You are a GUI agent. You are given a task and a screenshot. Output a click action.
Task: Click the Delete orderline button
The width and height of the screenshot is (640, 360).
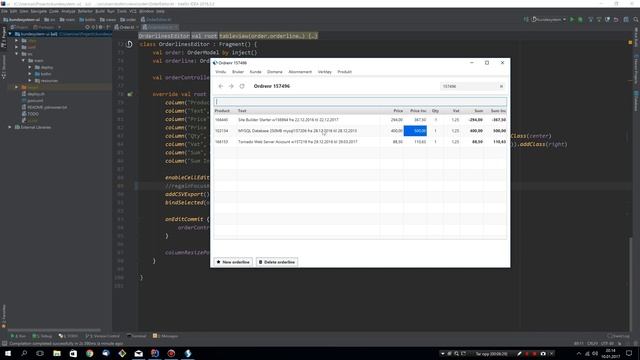(x=277, y=262)
